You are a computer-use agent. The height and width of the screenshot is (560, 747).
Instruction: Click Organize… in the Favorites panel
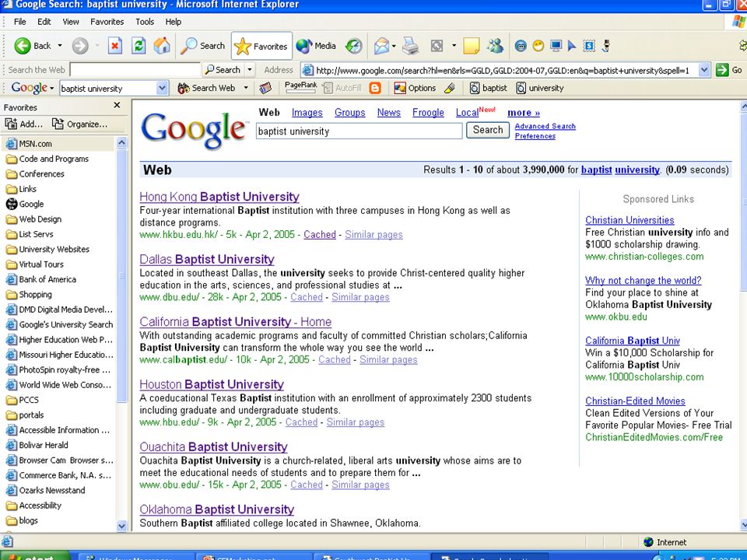pos(79,124)
